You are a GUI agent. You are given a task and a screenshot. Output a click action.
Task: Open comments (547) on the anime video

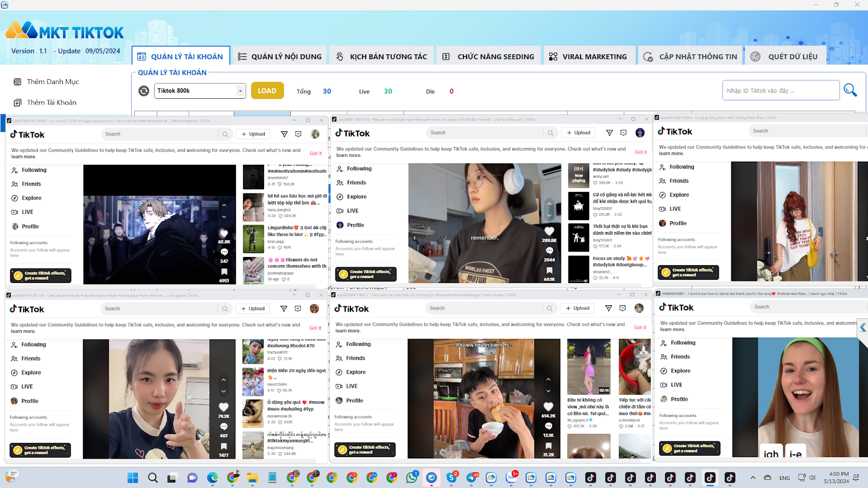(224, 252)
